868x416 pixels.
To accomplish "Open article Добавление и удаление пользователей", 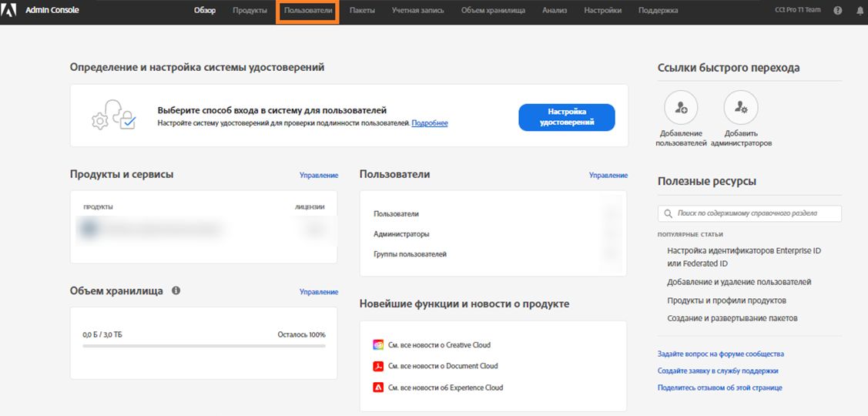I will click(739, 282).
